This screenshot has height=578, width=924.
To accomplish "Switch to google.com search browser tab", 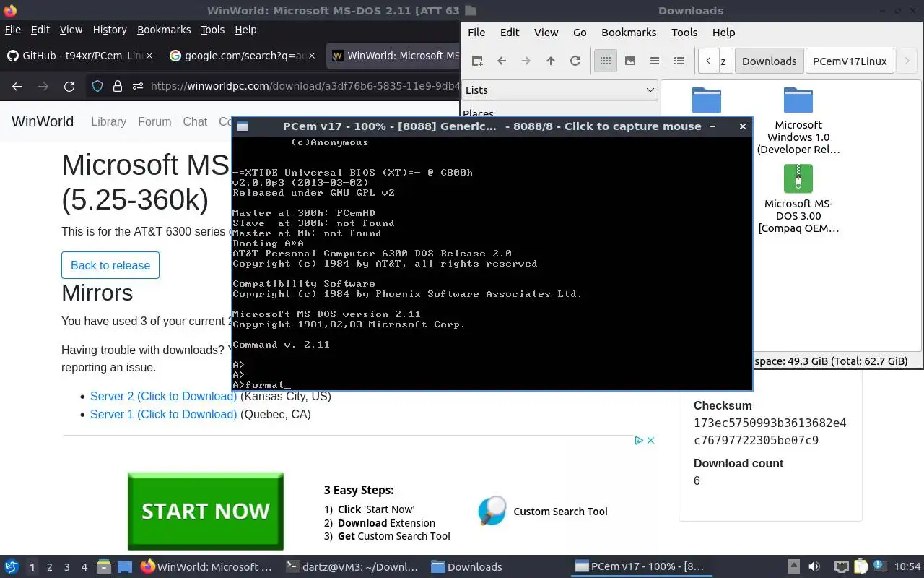I will (243, 56).
